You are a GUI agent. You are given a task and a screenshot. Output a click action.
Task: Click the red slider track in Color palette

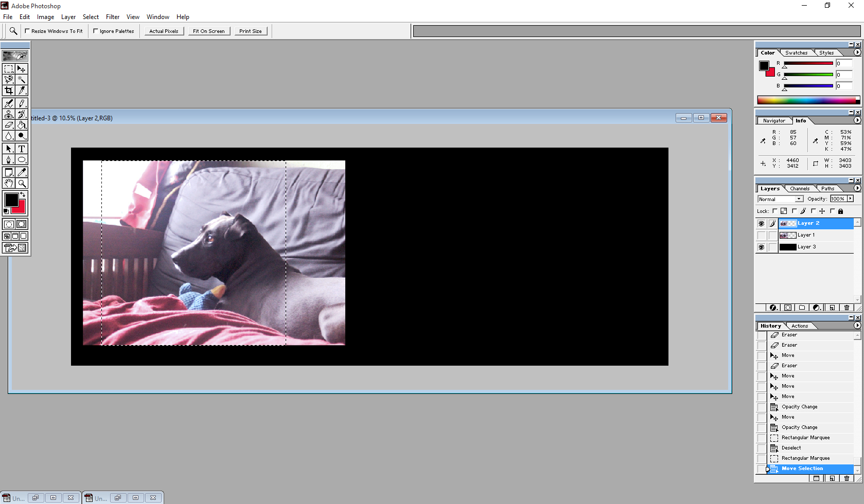(x=808, y=63)
